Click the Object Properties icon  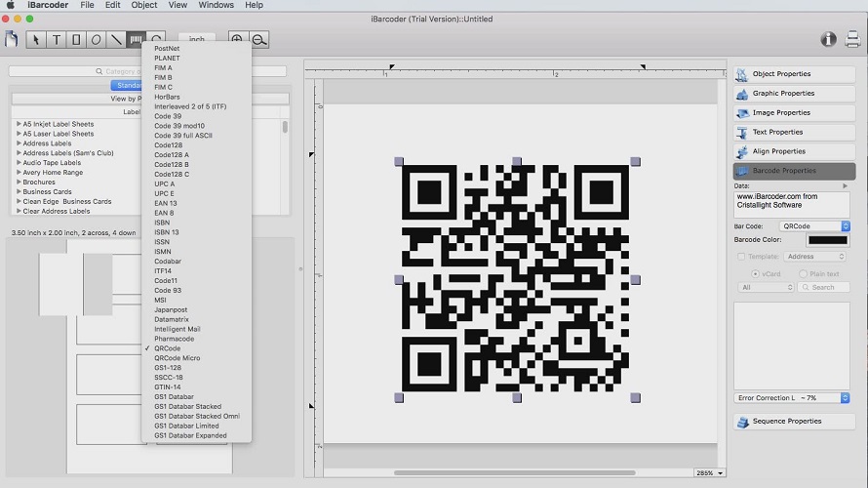[x=742, y=74]
